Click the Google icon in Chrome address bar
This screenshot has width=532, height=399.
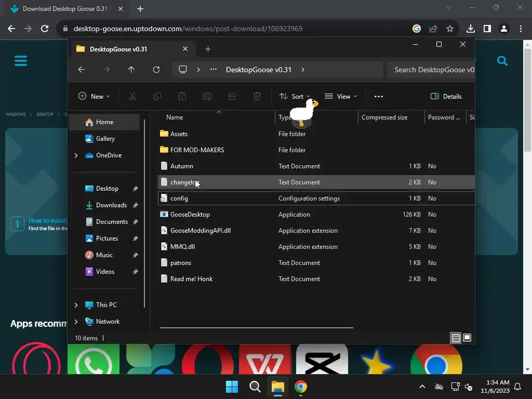(417, 29)
